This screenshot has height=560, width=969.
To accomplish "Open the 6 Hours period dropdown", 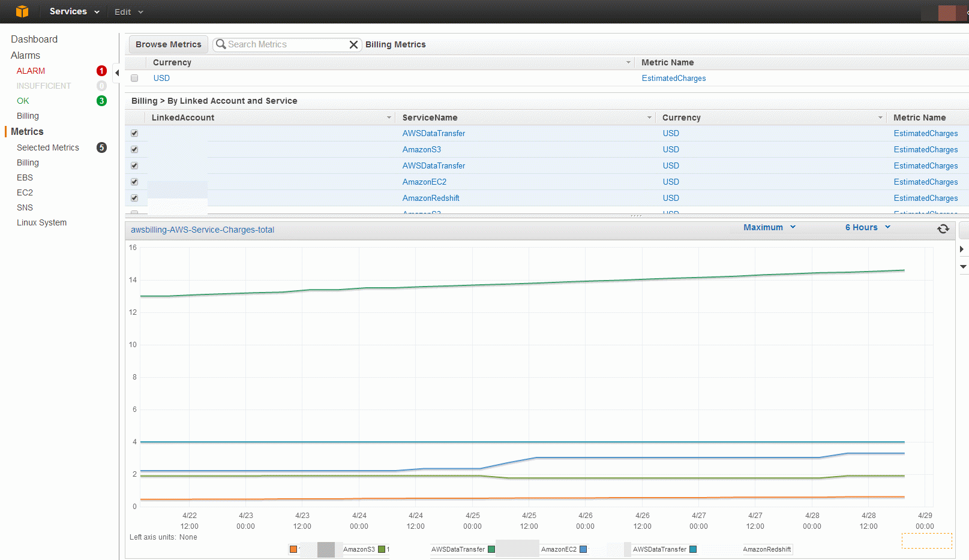I will [868, 227].
